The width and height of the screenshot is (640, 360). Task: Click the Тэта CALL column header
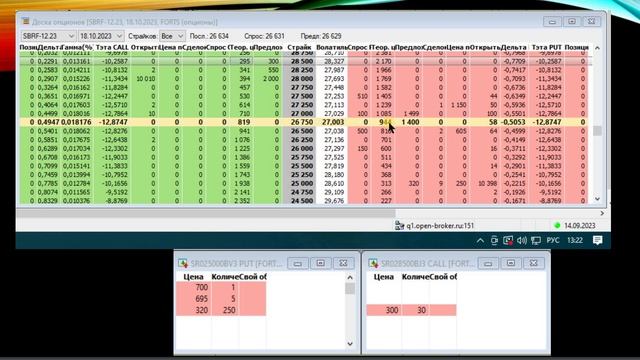(x=112, y=48)
